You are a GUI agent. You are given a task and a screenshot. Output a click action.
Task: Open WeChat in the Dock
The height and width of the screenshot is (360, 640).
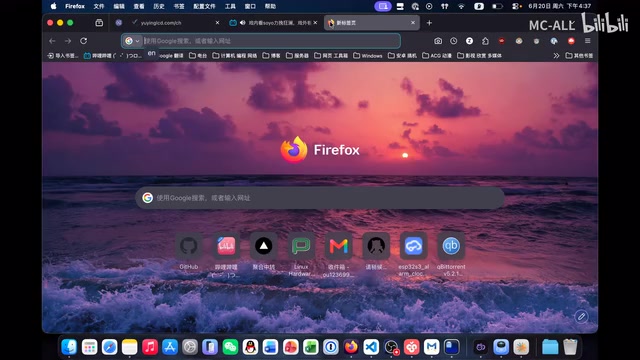coord(230,347)
